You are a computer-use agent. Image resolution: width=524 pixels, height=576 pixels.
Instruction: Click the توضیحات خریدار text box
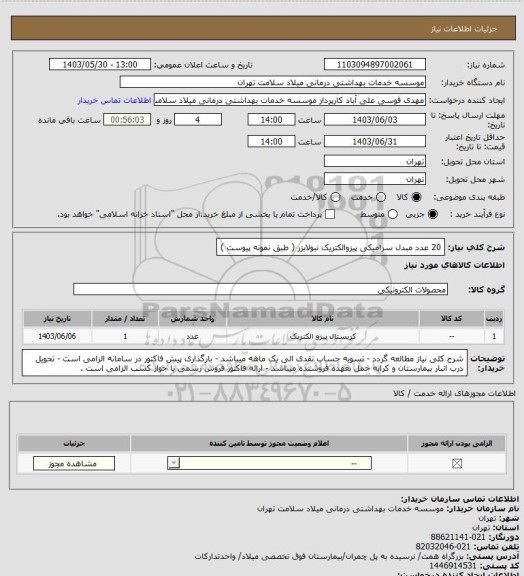[245, 363]
